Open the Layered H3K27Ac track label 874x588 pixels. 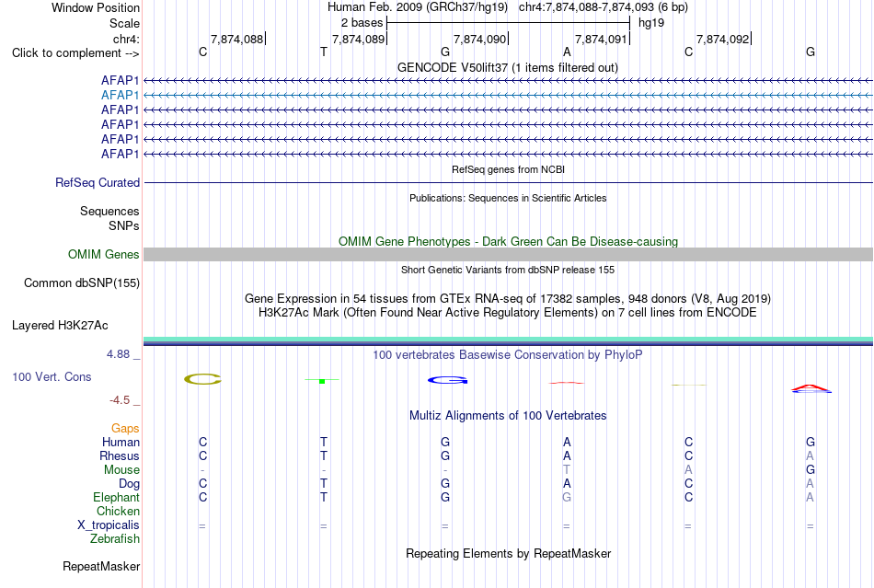coord(60,326)
